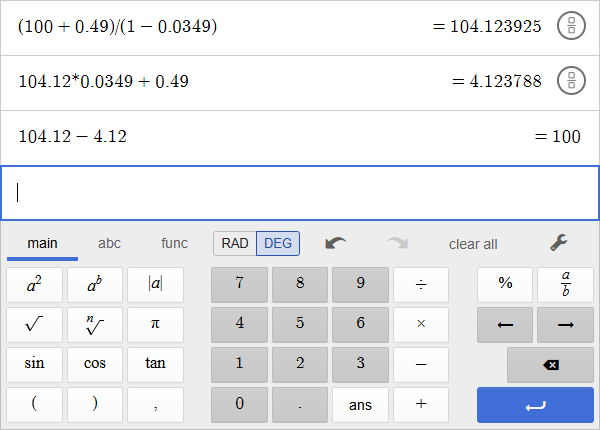Switch angle mode to DEG
Screen dimensions: 600x430
(x=278, y=243)
